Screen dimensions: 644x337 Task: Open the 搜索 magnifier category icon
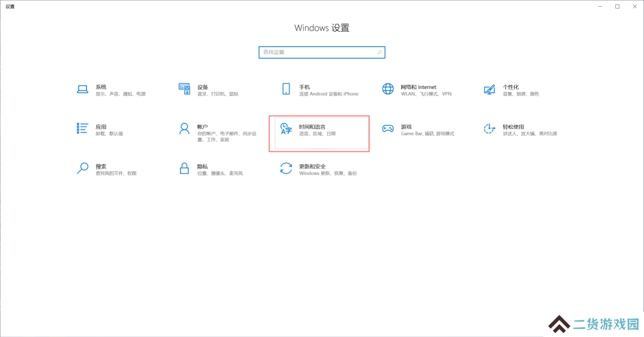point(83,168)
